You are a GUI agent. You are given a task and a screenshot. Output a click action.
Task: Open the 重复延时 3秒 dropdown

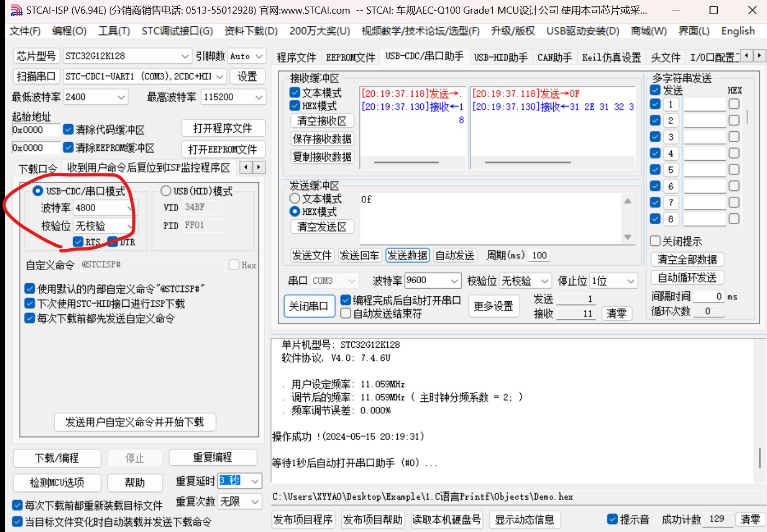pyautogui.click(x=255, y=481)
